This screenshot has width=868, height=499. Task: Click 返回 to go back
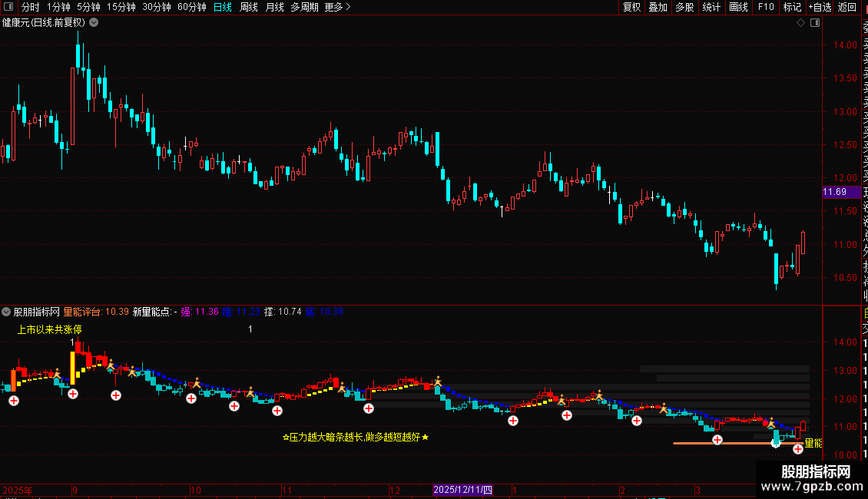click(x=847, y=7)
